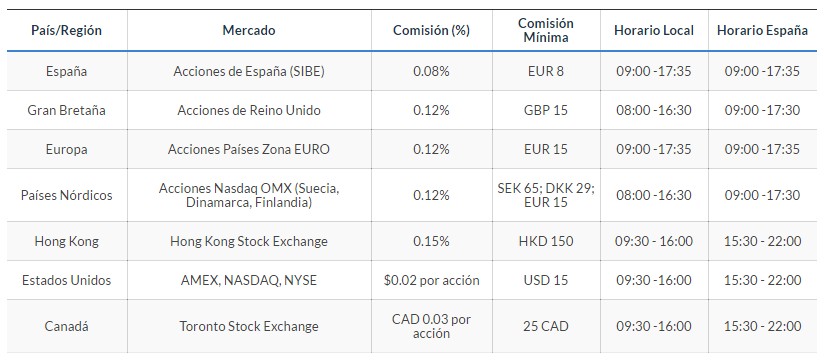Select the España row country cell
Screen dimensions: 824x360
(x=67, y=71)
